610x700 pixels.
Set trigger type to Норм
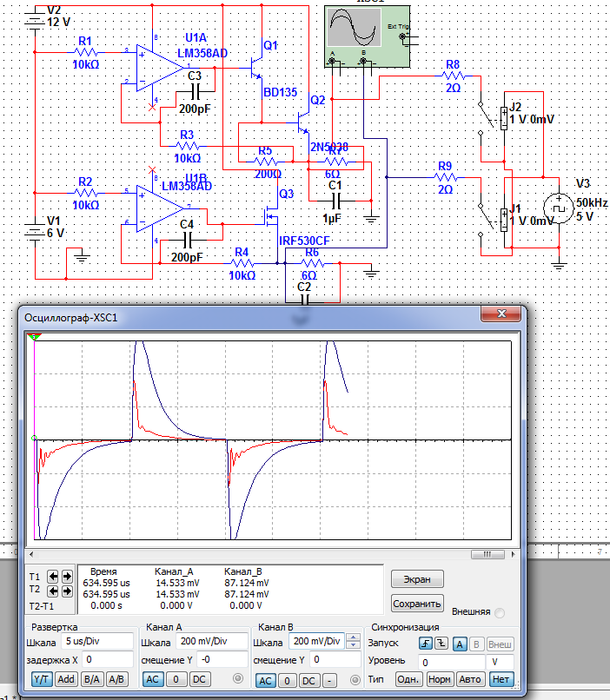pos(439,679)
